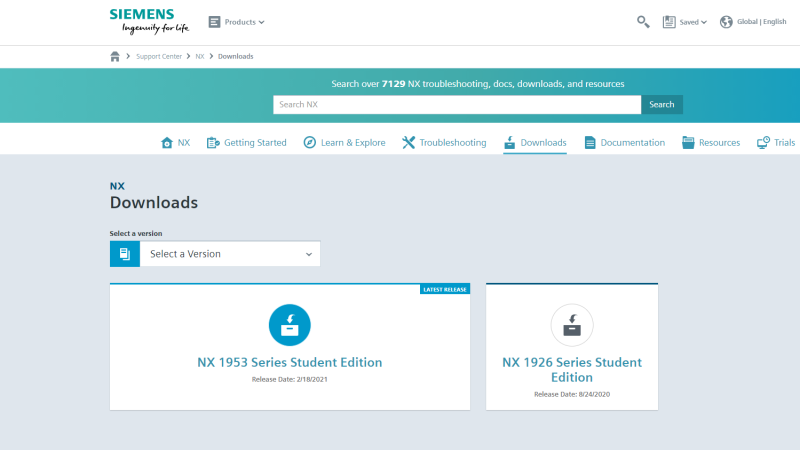Click the Troubleshooting tools icon
The height and width of the screenshot is (450, 800).
(x=408, y=142)
